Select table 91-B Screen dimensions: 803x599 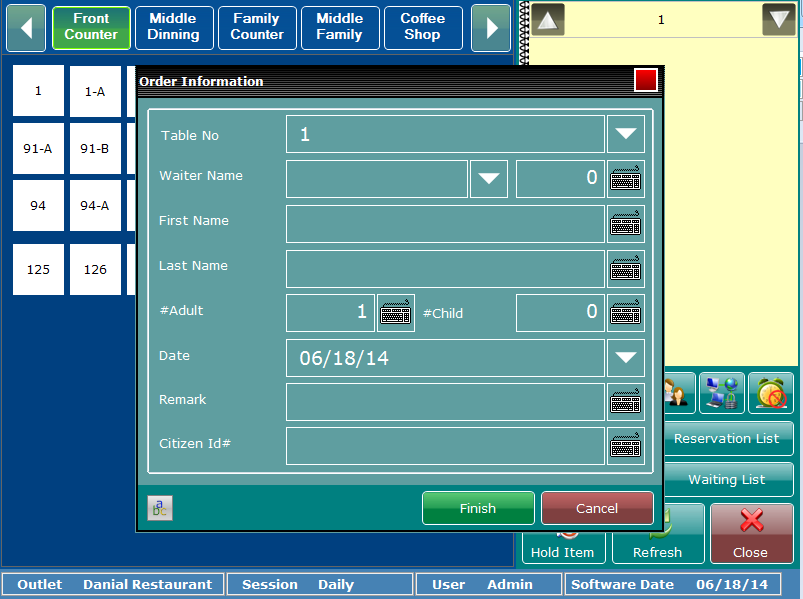[x=95, y=148]
